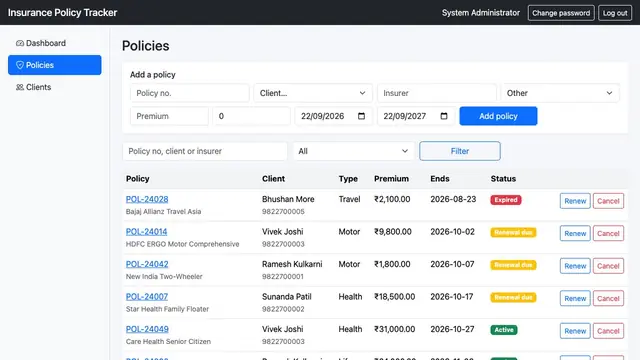640x360 pixels.
Task: Open policy link POL-24007
Action: (147, 297)
